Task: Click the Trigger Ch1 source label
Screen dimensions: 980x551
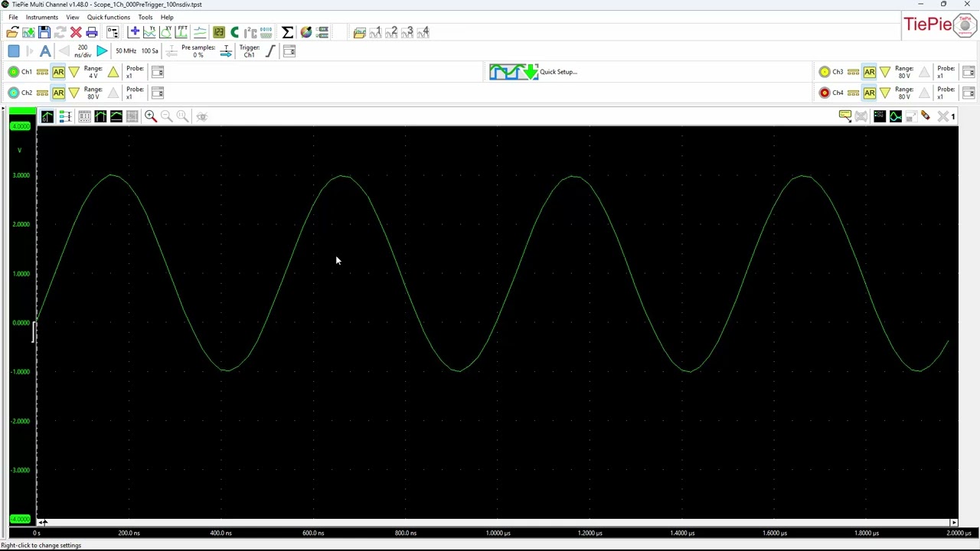Action: pos(249,51)
